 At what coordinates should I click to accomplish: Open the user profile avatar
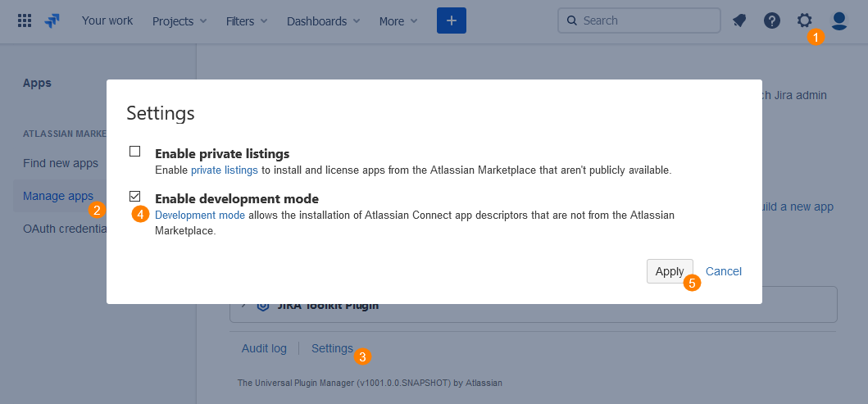[x=838, y=21]
